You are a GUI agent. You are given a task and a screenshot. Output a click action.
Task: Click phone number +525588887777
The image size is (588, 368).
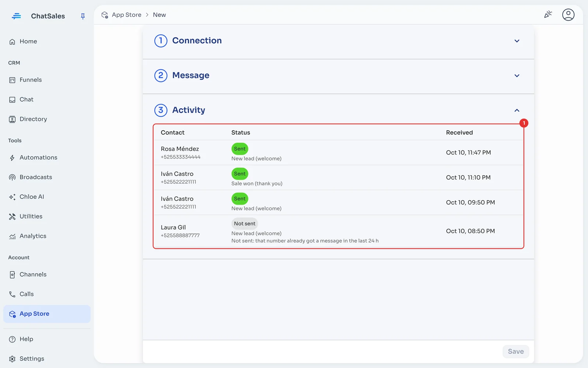tap(180, 236)
